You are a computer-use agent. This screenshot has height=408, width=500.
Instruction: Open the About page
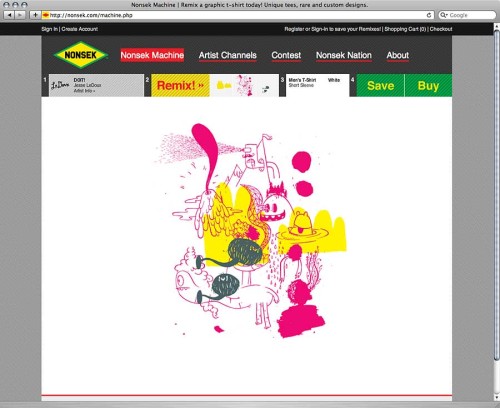pos(398,55)
